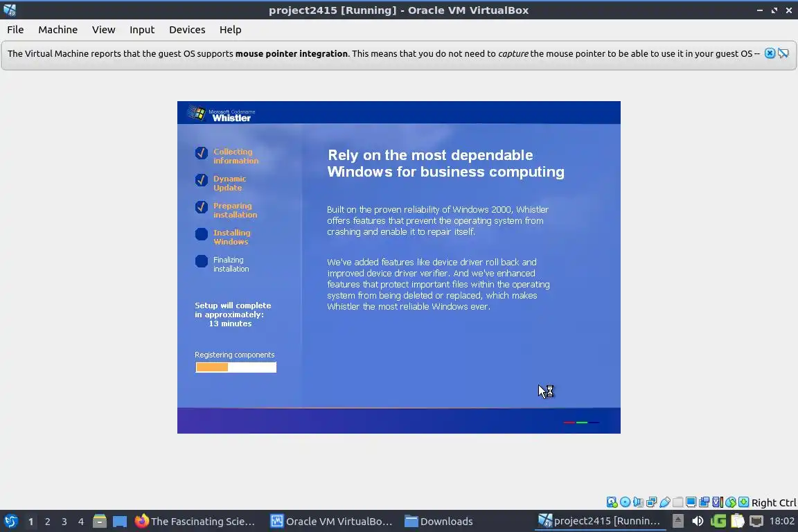The height and width of the screenshot is (532, 798).
Task: Open the clipboard notes tray icon
Action: pyautogui.click(x=738, y=521)
